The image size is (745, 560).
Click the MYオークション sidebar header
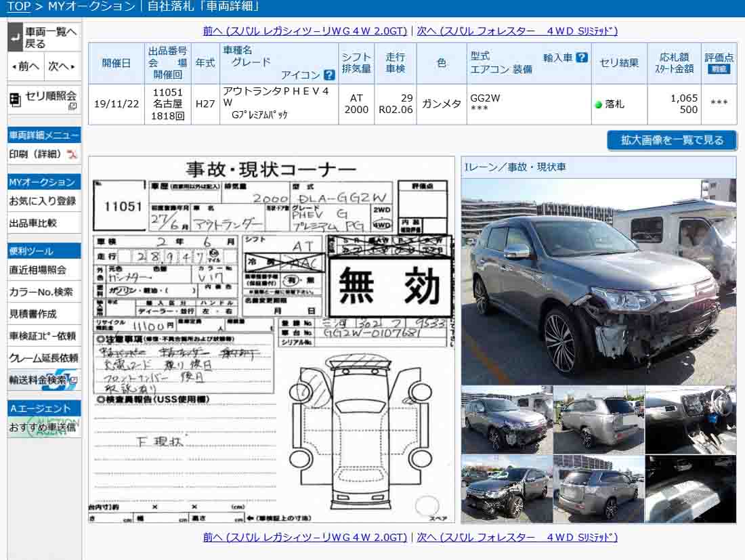44,182
